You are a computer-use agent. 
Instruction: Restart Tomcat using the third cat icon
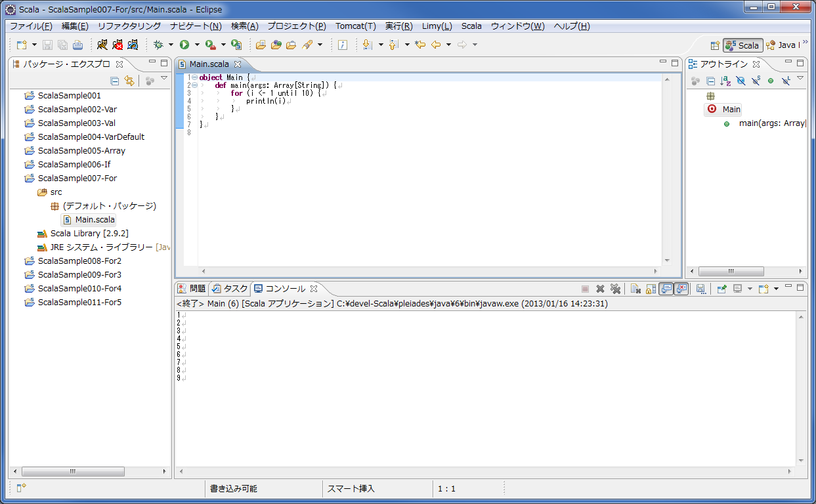(133, 45)
